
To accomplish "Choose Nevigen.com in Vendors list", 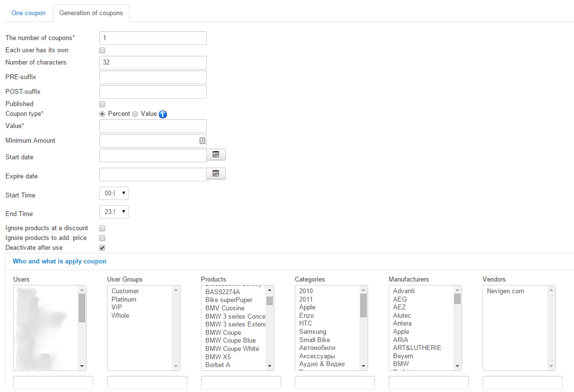I will coord(505,291).
